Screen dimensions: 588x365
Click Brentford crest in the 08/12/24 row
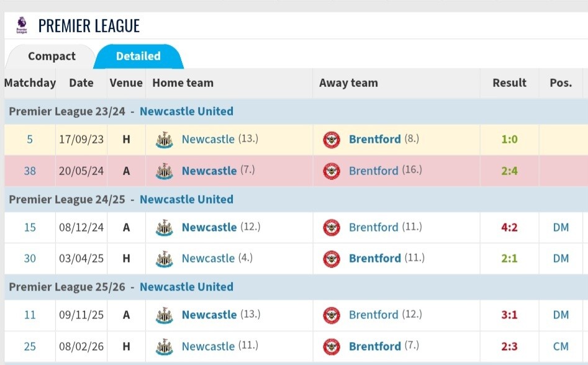(332, 227)
